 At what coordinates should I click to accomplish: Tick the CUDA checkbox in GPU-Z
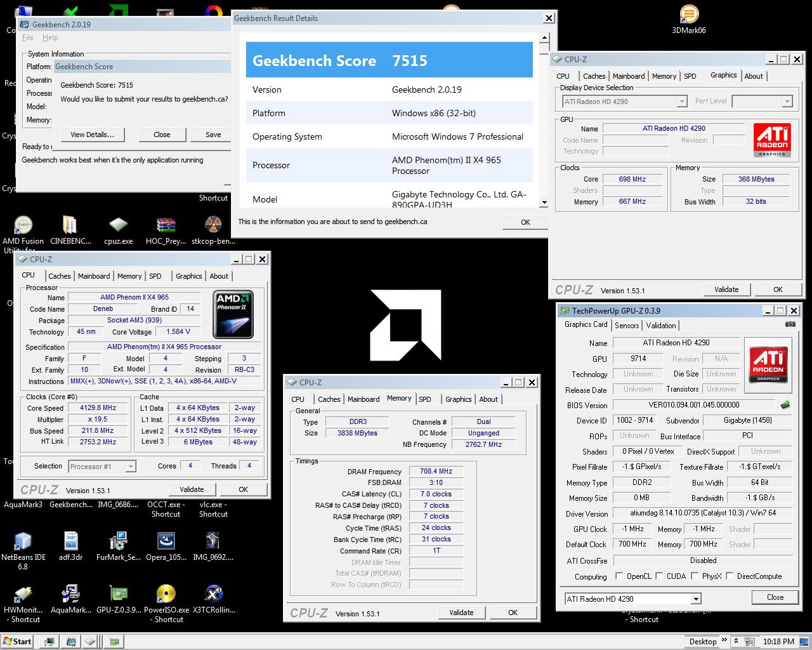[x=659, y=576]
